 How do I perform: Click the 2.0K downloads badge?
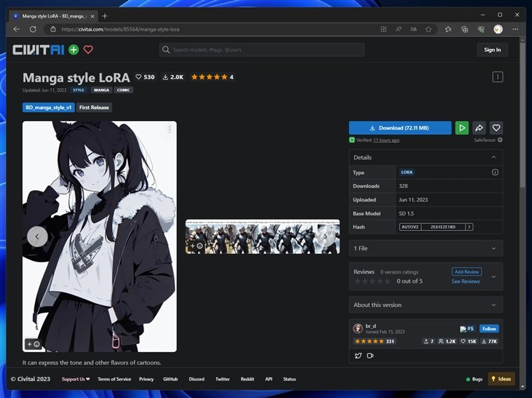173,77
